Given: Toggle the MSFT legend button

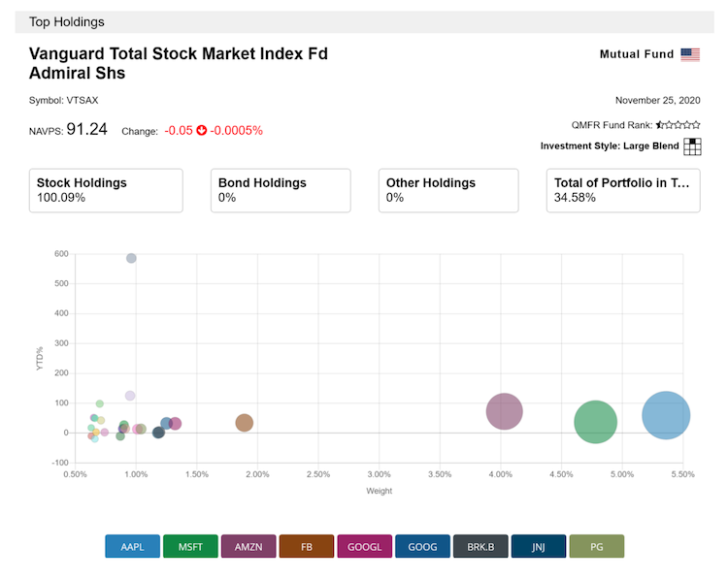Looking at the screenshot, I should click(x=190, y=546).
